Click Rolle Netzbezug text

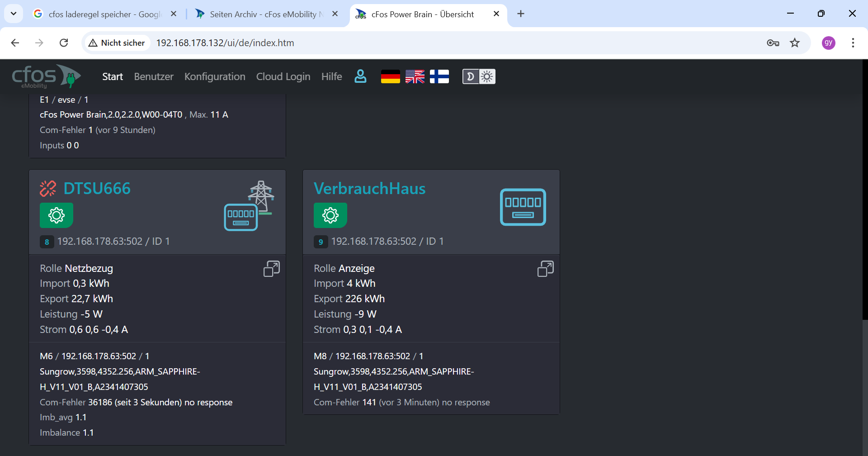pos(76,268)
